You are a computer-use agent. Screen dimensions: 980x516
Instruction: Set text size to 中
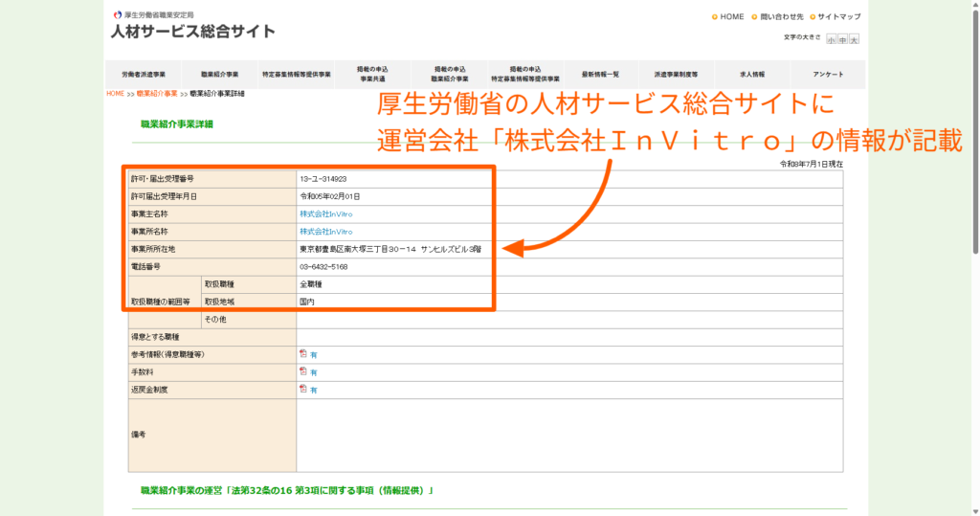click(842, 39)
